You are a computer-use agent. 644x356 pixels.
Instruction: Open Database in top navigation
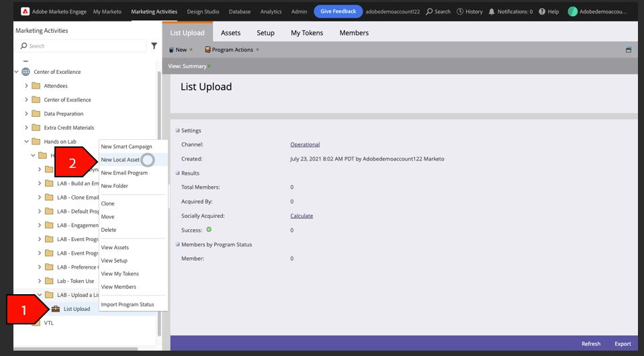240,11
